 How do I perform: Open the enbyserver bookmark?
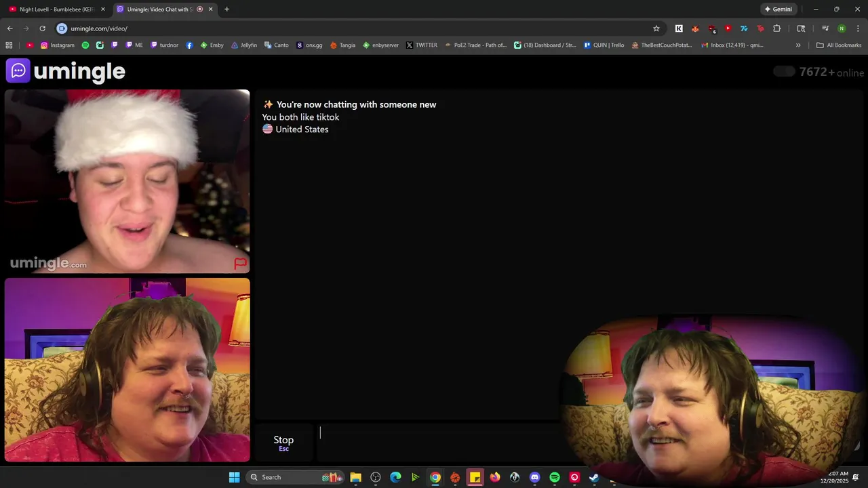380,45
